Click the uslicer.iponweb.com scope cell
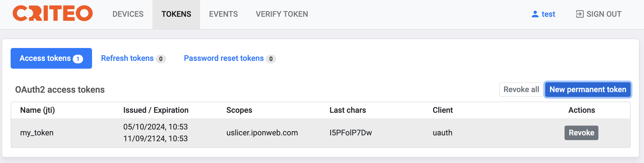This screenshot has height=163, width=644. (262, 133)
